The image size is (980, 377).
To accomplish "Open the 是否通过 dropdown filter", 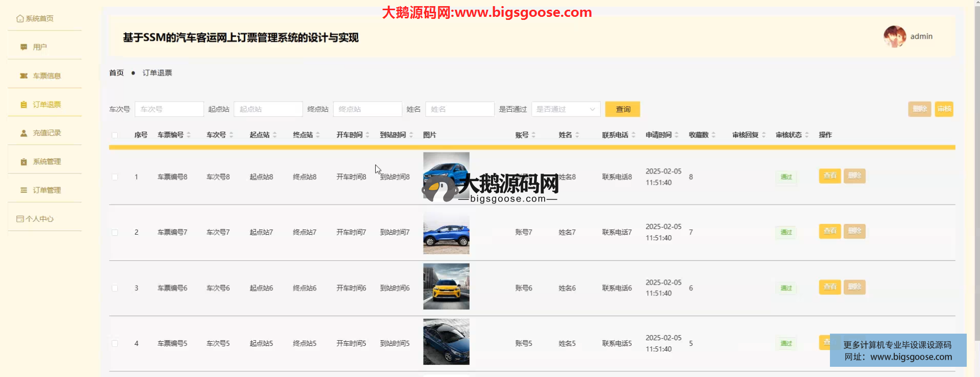I will (x=566, y=109).
